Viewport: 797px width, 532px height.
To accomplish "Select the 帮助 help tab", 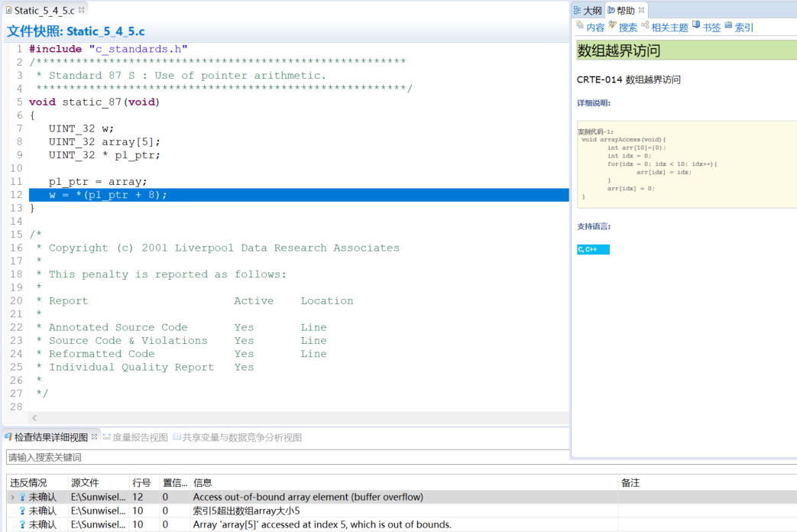I will pos(625,10).
